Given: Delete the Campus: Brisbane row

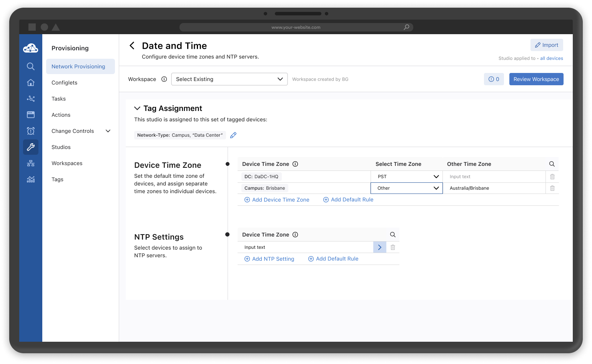Looking at the screenshot, I should click(x=552, y=188).
